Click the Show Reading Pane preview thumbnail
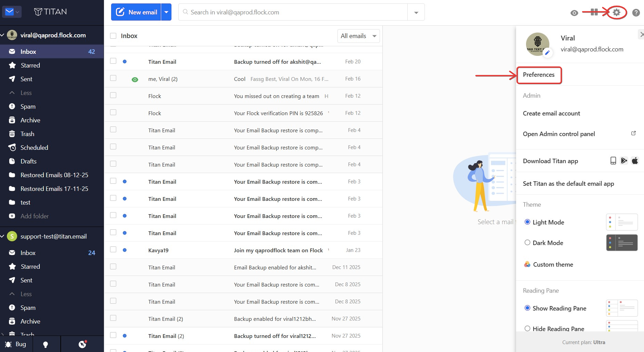The image size is (644, 352). coord(622,308)
